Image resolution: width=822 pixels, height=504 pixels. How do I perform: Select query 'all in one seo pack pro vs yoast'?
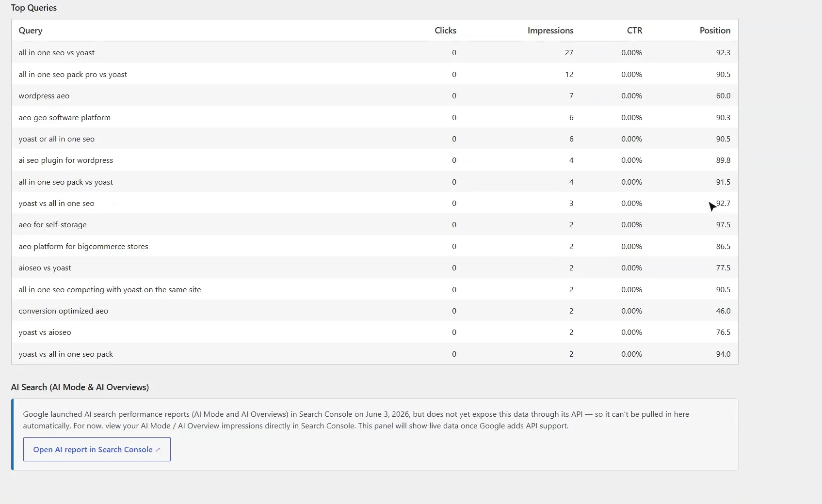click(73, 75)
